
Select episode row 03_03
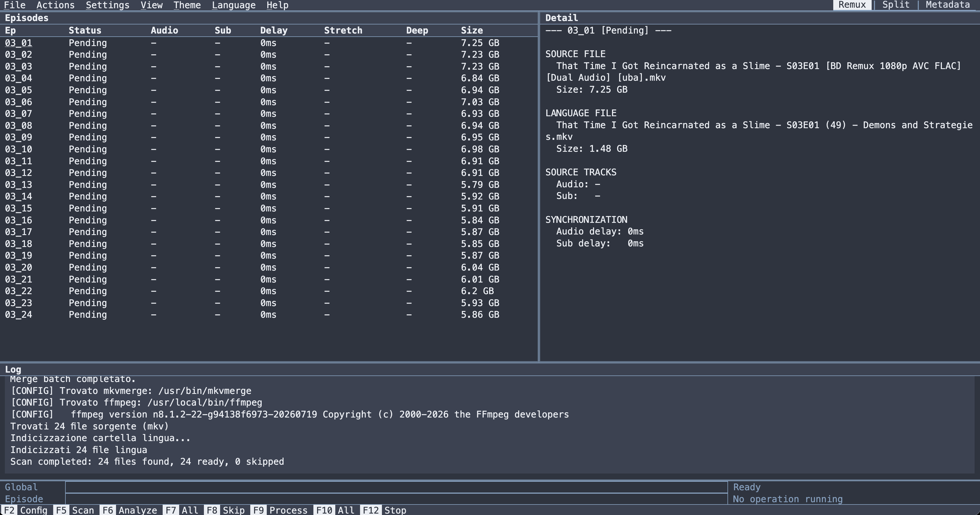268,67
